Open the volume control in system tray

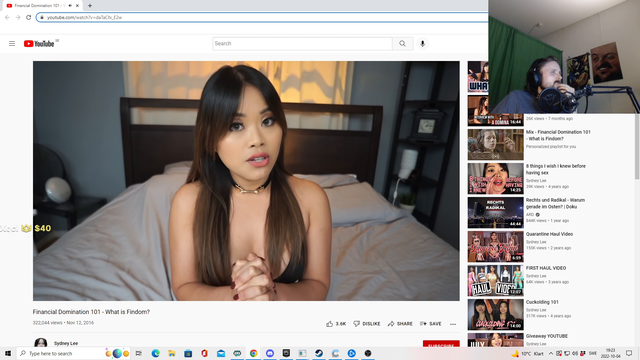click(x=575, y=353)
